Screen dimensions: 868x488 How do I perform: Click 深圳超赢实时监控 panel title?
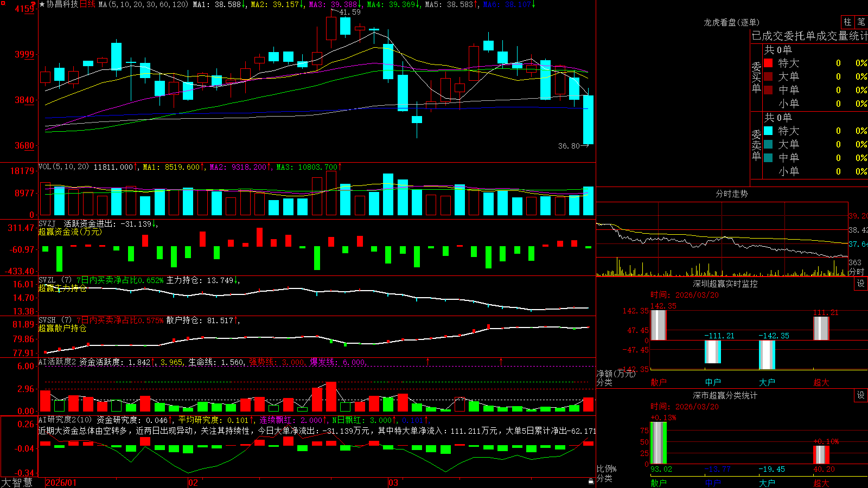[x=725, y=284]
